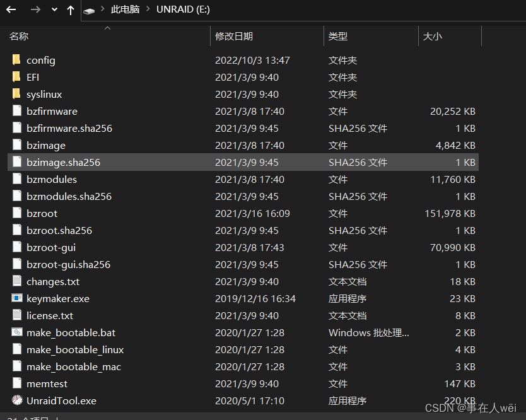This screenshot has width=526, height=420.
Task: Select file name bzroot-gui
Action: pos(51,248)
